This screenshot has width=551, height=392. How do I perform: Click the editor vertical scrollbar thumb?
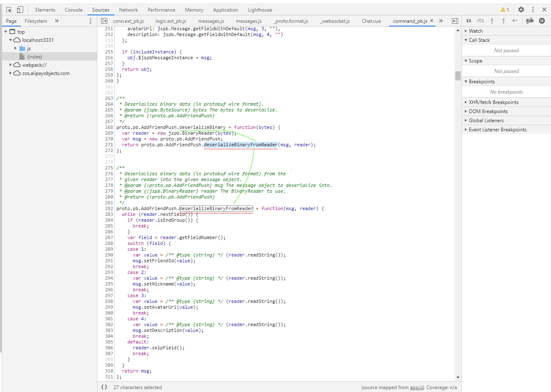click(458, 76)
